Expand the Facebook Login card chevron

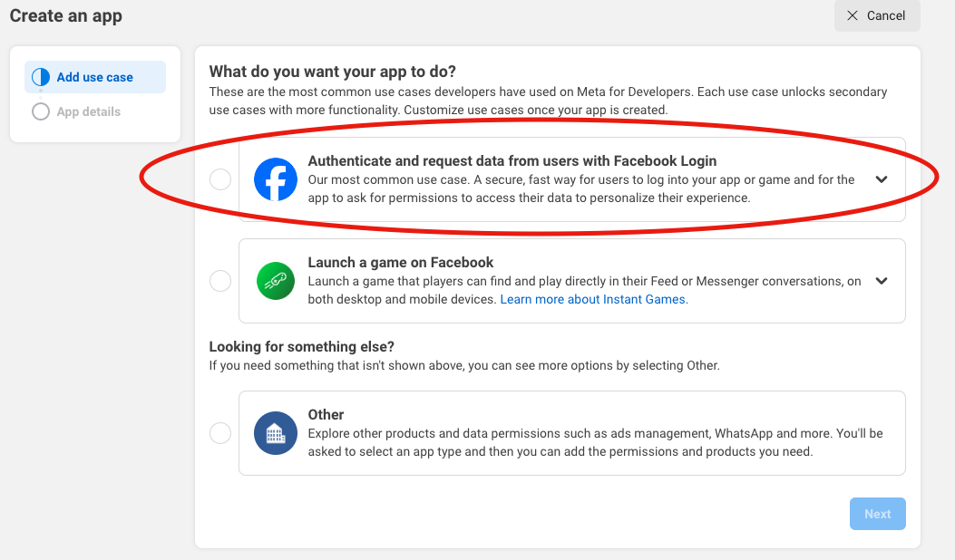click(x=881, y=179)
